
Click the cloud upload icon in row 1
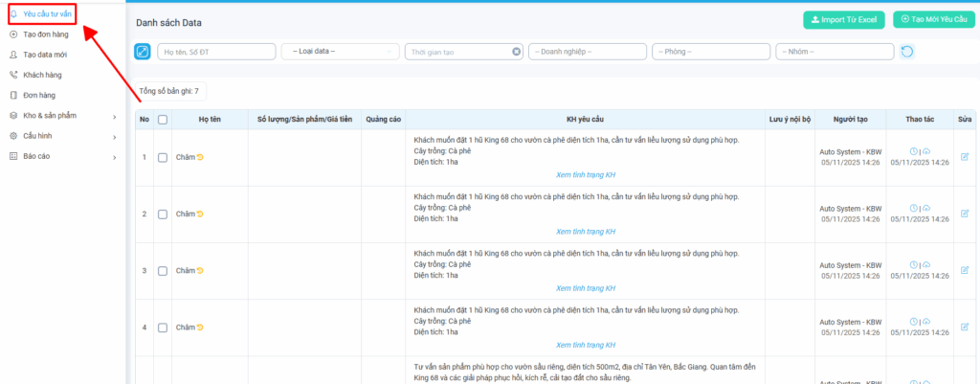(x=925, y=151)
